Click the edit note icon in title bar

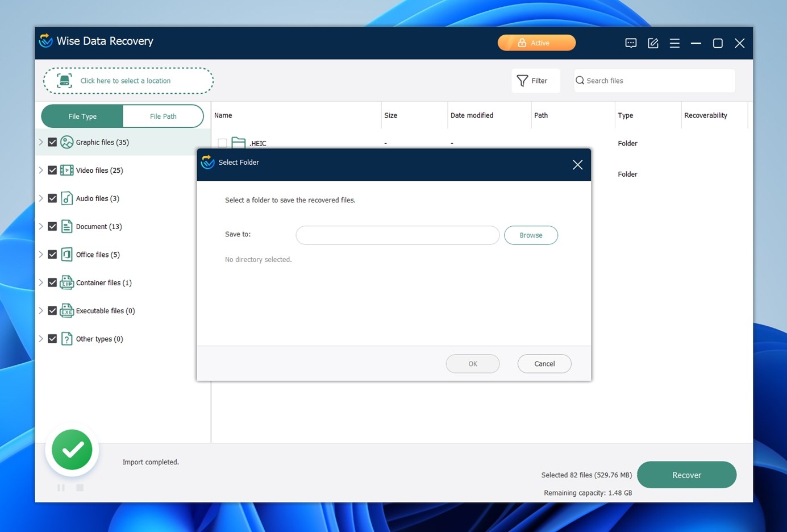pyautogui.click(x=653, y=43)
